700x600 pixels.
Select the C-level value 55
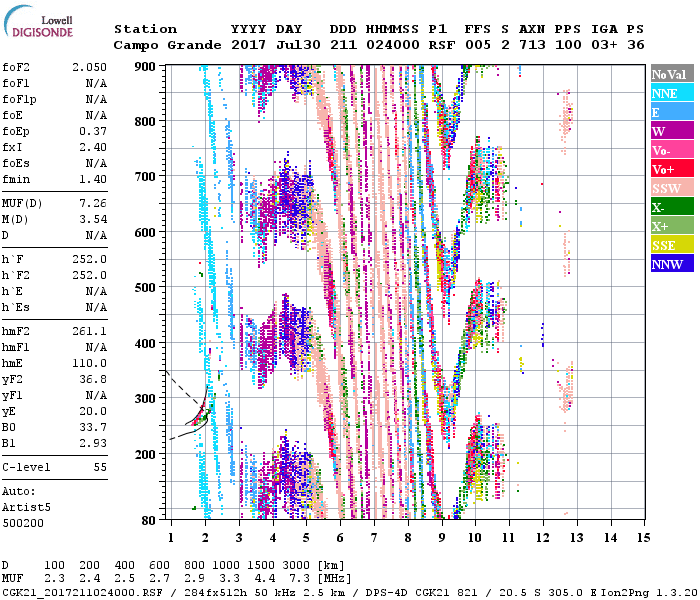coord(99,467)
